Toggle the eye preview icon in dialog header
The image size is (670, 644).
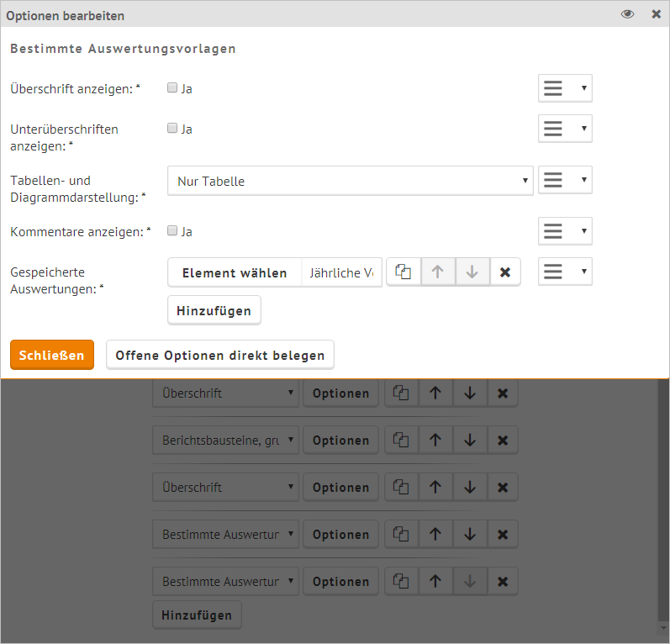click(627, 14)
